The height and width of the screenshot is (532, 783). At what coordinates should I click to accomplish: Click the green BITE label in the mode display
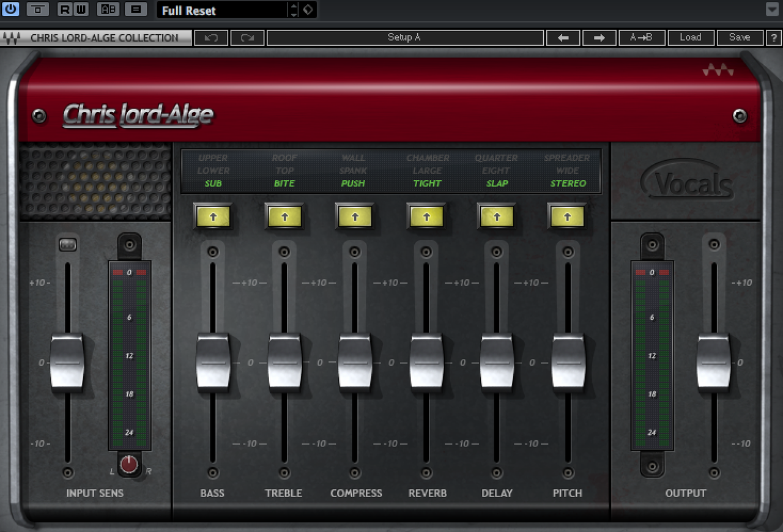click(284, 183)
